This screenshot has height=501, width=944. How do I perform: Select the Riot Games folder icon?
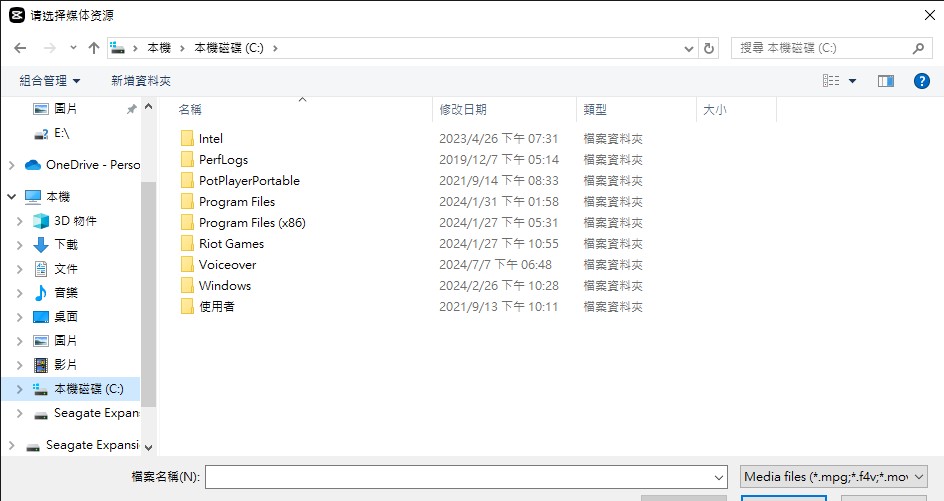(x=187, y=244)
